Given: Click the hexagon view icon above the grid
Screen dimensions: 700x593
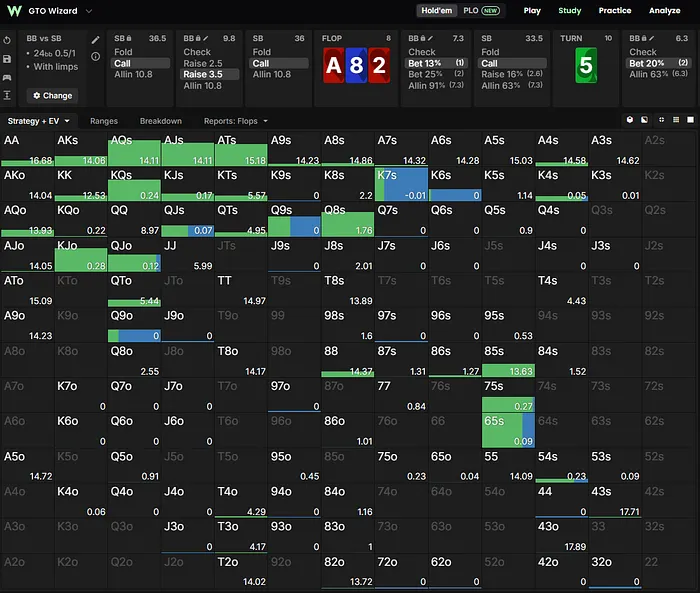Looking at the screenshot, I should click(x=629, y=120).
